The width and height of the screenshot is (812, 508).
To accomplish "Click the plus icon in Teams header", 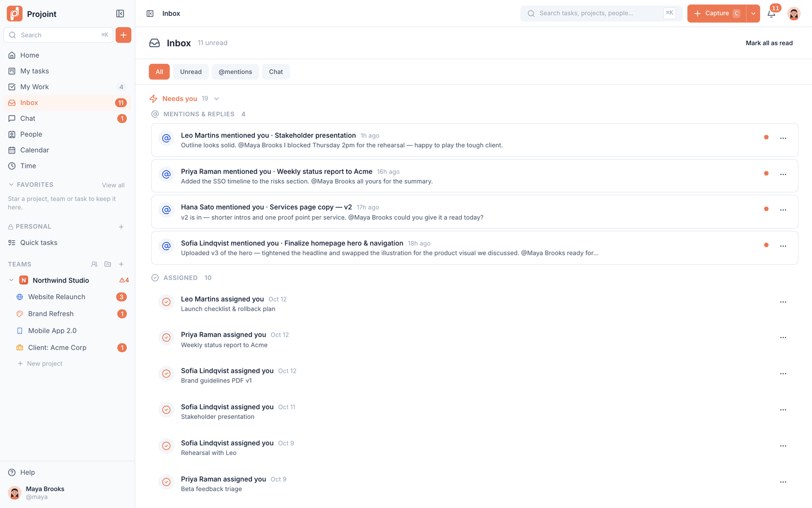I will coord(121,264).
